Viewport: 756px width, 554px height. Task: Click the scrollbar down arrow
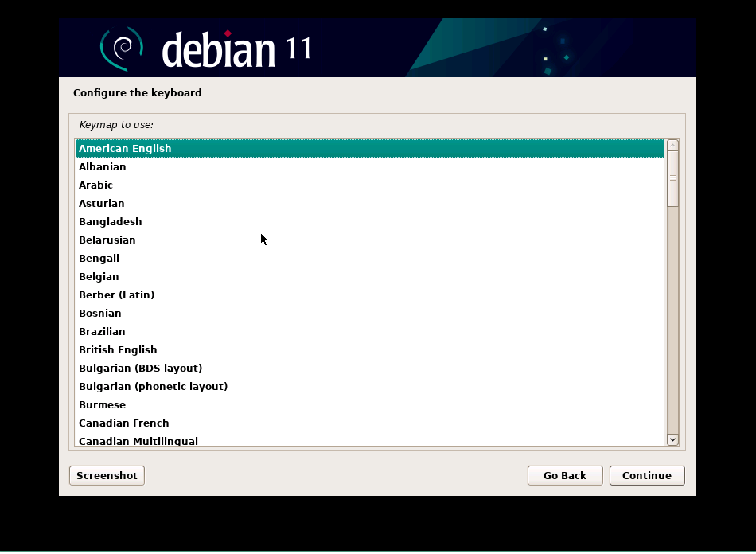point(672,439)
